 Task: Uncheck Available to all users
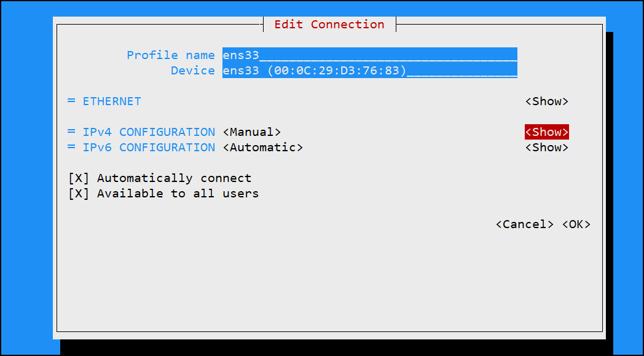[163, 193]
